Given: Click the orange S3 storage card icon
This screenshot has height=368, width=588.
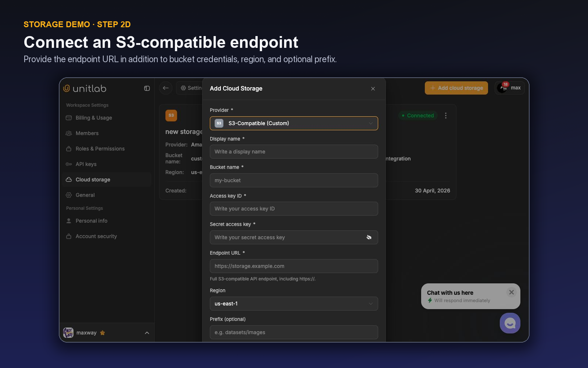Looking at the screenshot, I should click(171, 116).
